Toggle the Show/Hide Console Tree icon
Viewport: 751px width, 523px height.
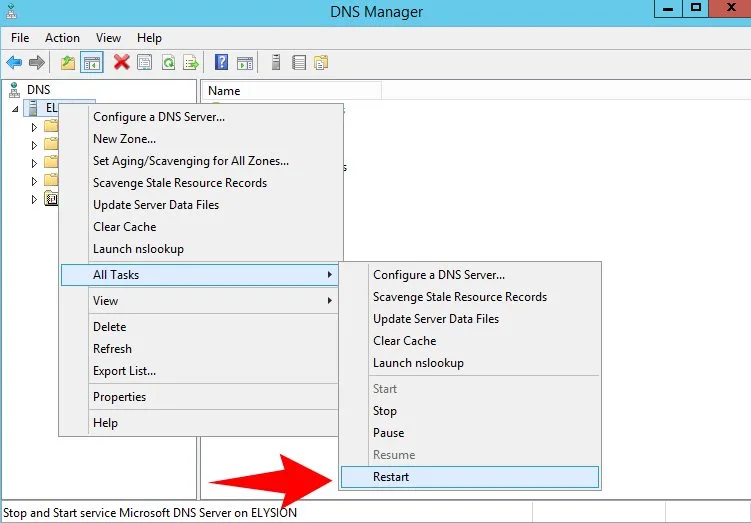click(91, 62)
